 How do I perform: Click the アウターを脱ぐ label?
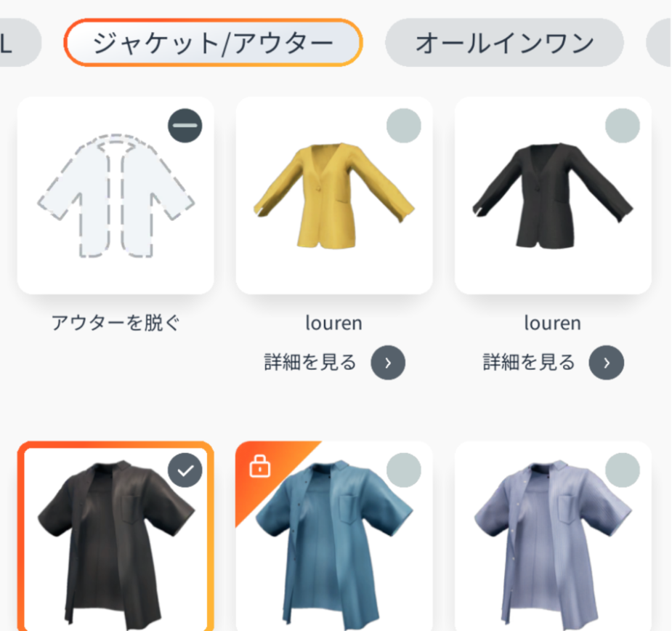click(x=116, y=323)
